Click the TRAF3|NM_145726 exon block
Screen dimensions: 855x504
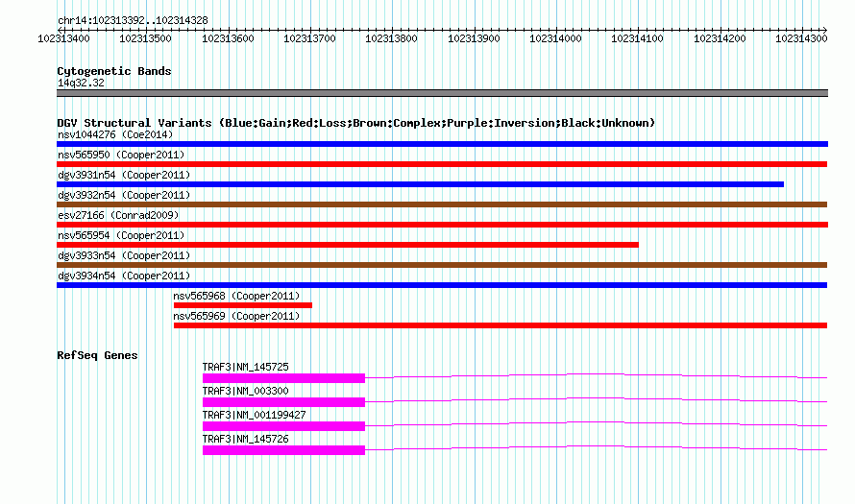tap(283, 450)
